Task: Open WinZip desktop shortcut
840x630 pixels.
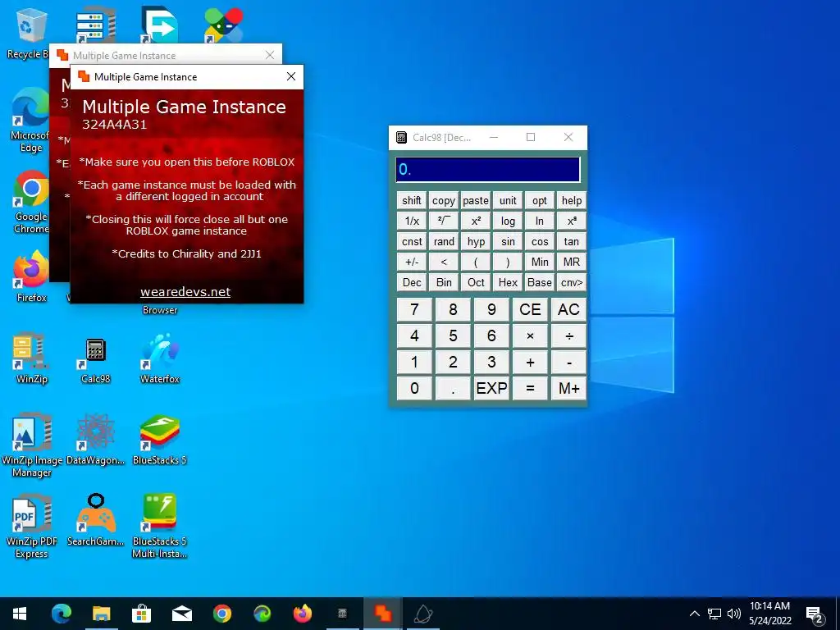Action: (31, 358)
